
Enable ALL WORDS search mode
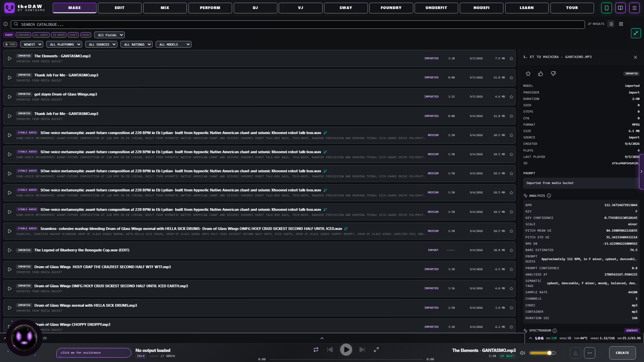tap(41, 35)
